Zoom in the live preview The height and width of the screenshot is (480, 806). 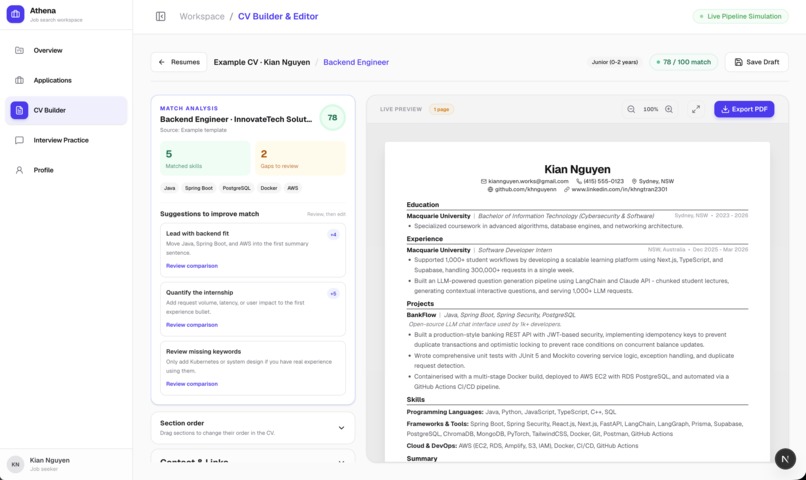pyautogui.click(x=669, y=109)
